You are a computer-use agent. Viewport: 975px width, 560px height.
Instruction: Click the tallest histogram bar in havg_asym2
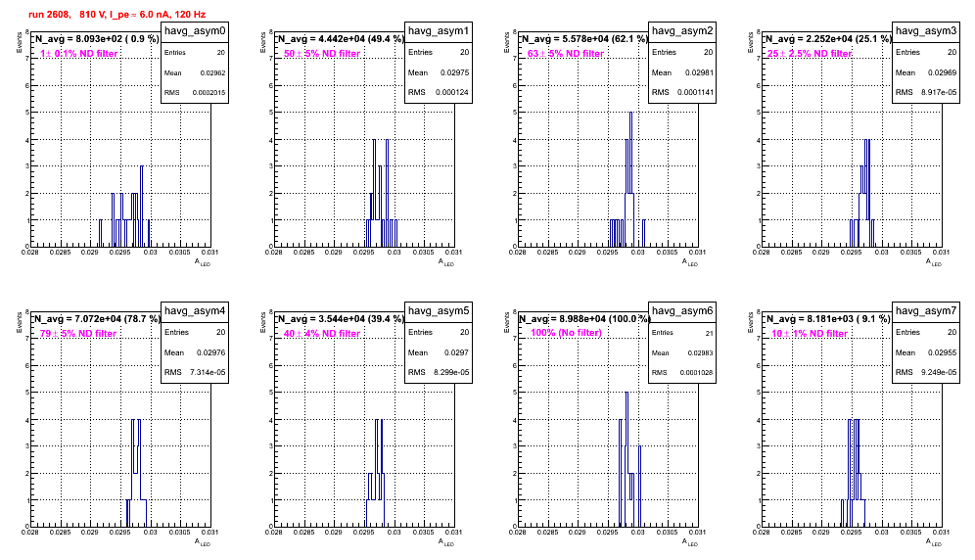click(x=630, y=179)
